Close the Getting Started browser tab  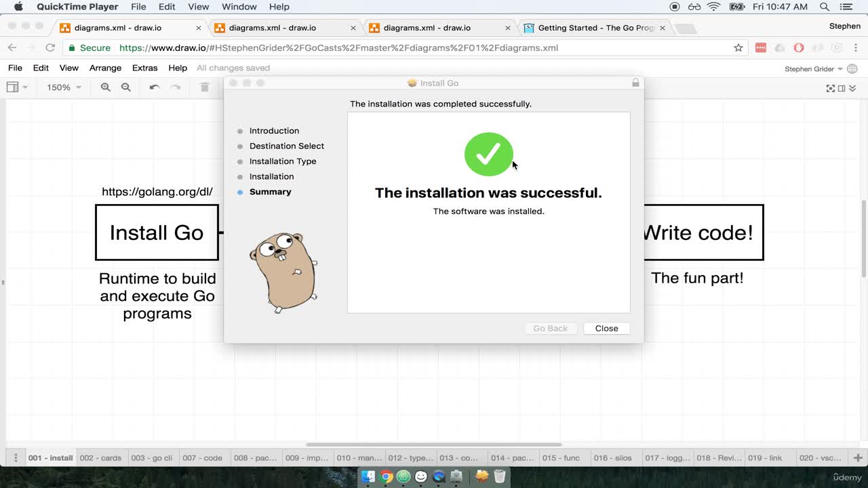(663, 28)
